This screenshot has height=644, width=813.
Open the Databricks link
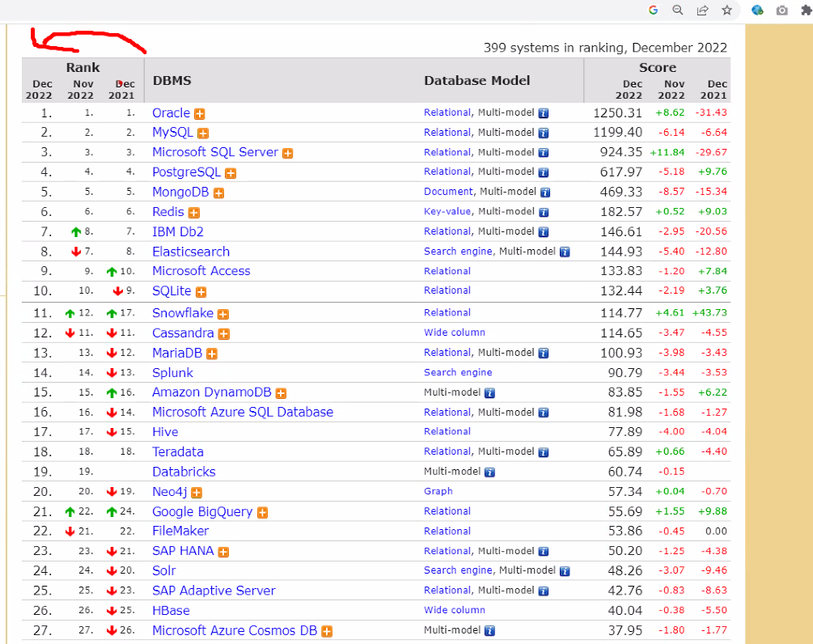coord(184,472)
